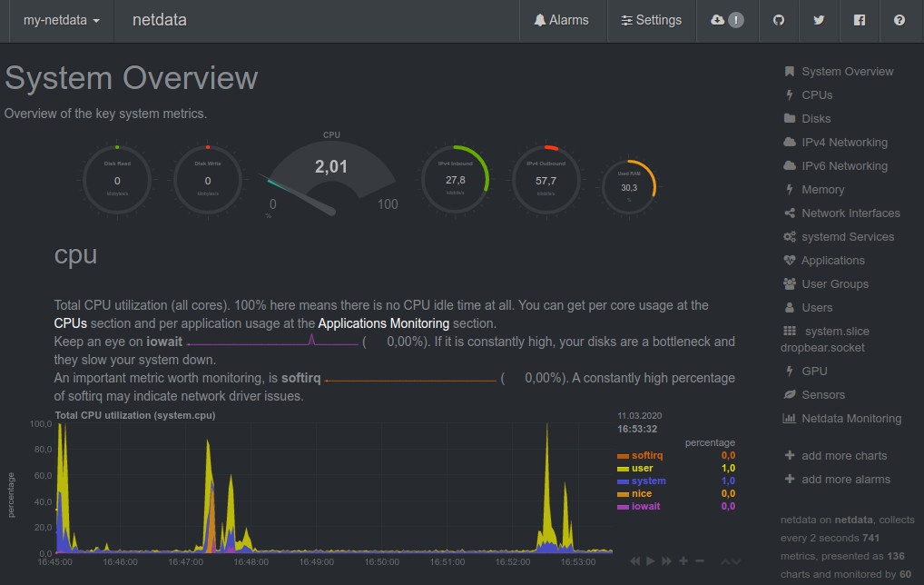
Task: Click the IPv4 Outbound gauge
Action: coord(546,180)
